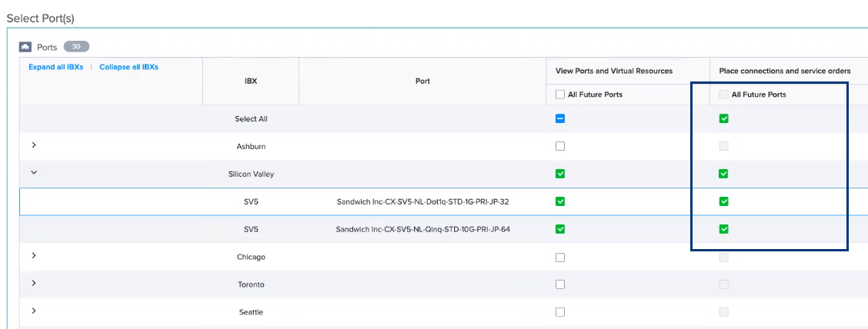Collapse the Silicon Valley IBX row
Image resolution: width=868 pixels, height=329 pixels.
(34, 173)
